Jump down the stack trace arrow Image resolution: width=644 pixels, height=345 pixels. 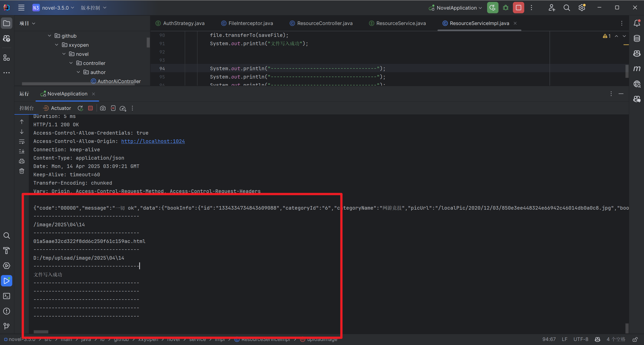pyautogui.click(x=22, y=132)
